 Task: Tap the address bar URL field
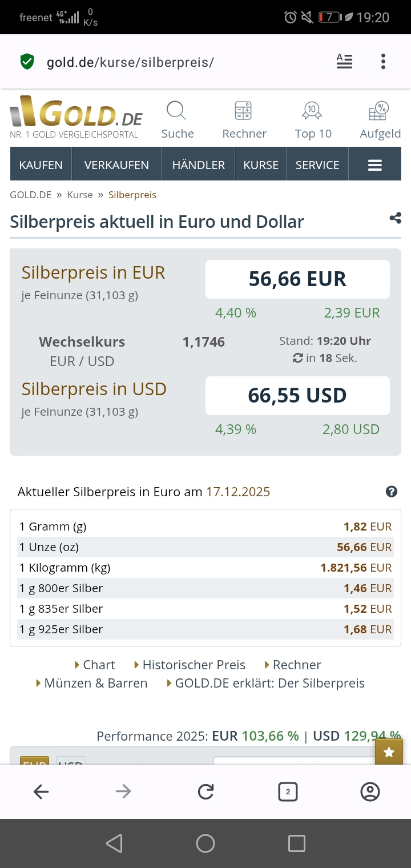[171, 62]
